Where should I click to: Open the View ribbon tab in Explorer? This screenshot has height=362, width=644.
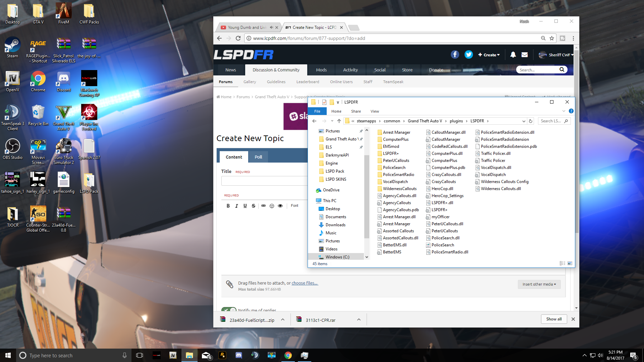[x=375, y=111]
